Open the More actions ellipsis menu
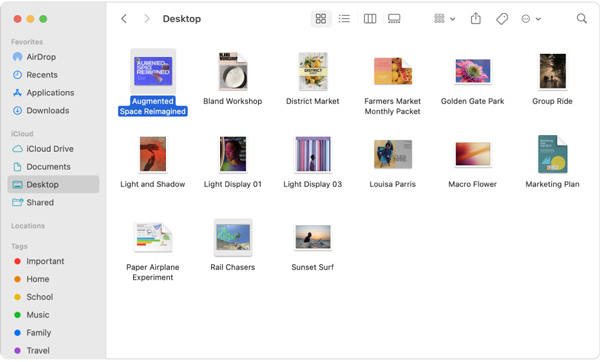Viewport: 600px width, 362px height. pos(531,18)
